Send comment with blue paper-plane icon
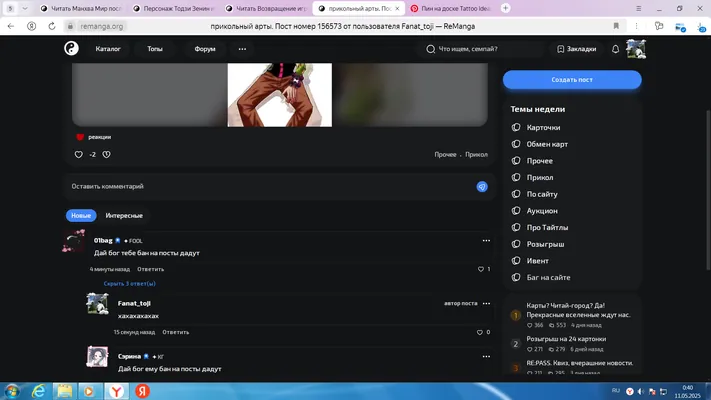The height and width of the screenshot is (400, 711). [x=482, y=186]
